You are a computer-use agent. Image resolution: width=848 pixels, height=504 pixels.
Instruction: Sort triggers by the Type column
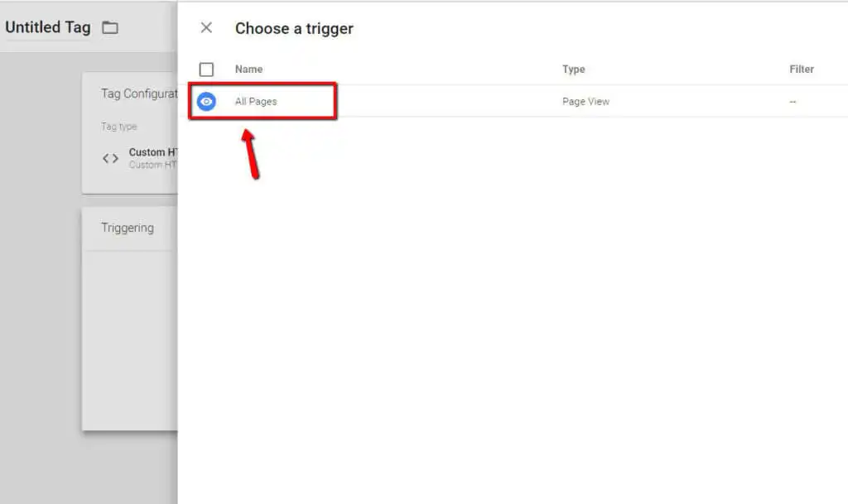tap(573, 70)
